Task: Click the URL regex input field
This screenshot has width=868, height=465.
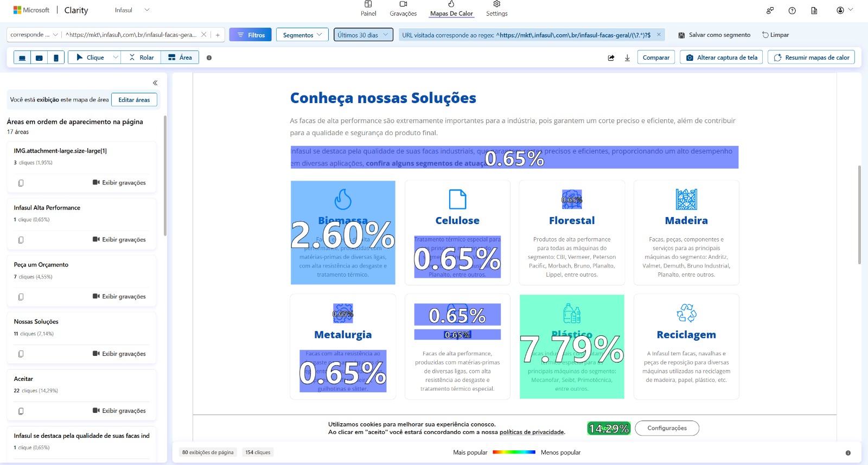Action: (x=131, y=35)
